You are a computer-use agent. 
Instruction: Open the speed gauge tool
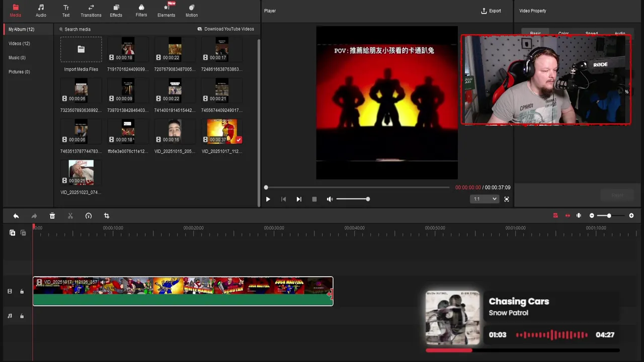[89, 216]
